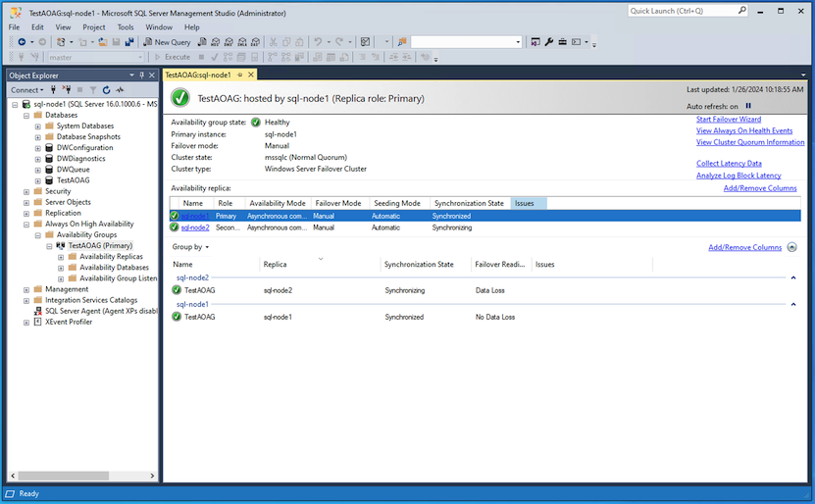Open the Help menu
Image resolution: width=815 pixels, height=504 pixels.
pos(192,27)
